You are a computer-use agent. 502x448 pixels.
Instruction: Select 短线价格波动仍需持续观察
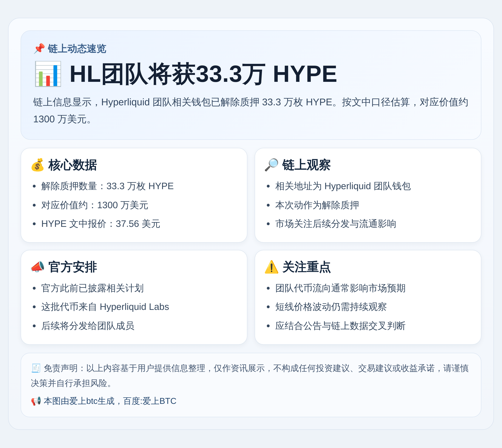click(331, 307)
